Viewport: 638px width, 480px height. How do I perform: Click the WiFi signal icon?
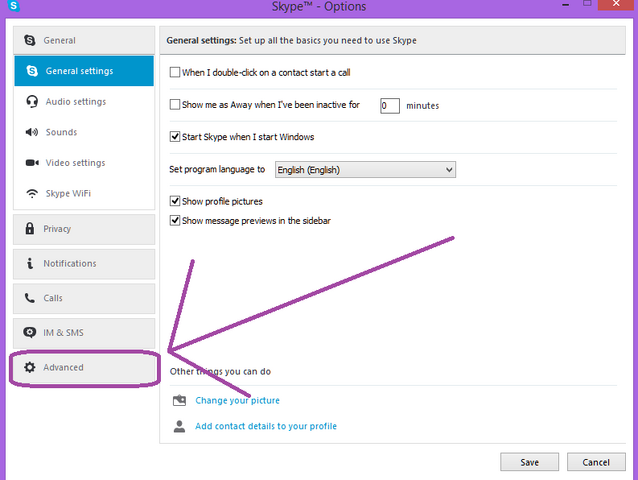tap(32, 193)
